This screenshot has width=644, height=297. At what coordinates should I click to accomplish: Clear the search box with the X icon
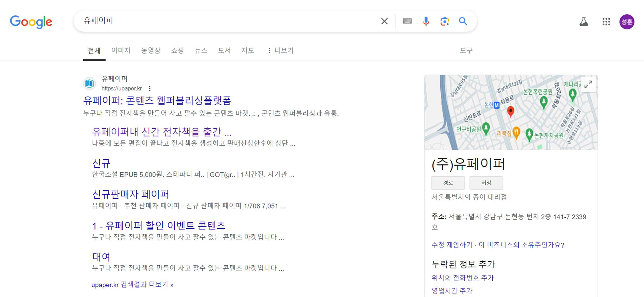384,21
